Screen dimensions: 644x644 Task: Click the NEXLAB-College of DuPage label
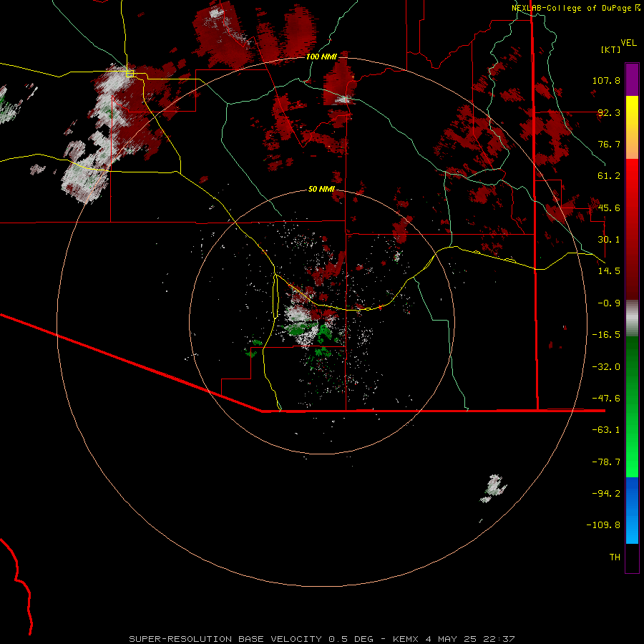(571, 8)
